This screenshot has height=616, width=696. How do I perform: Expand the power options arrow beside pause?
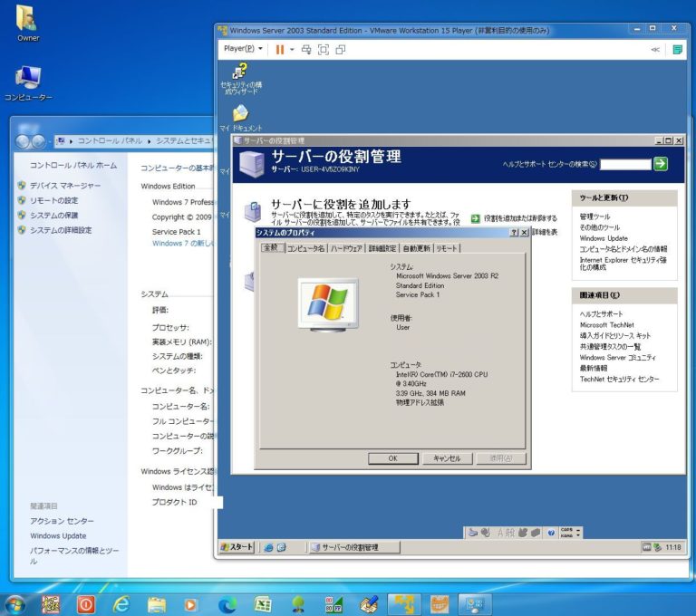[292, 49]
